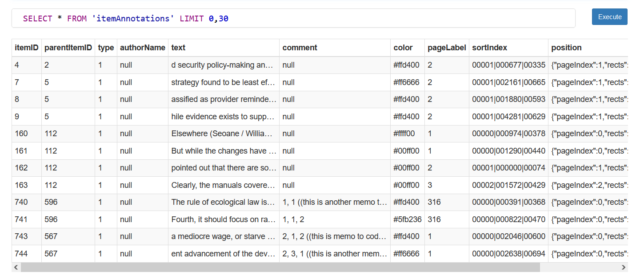Click the text column header

coord(178,48)
